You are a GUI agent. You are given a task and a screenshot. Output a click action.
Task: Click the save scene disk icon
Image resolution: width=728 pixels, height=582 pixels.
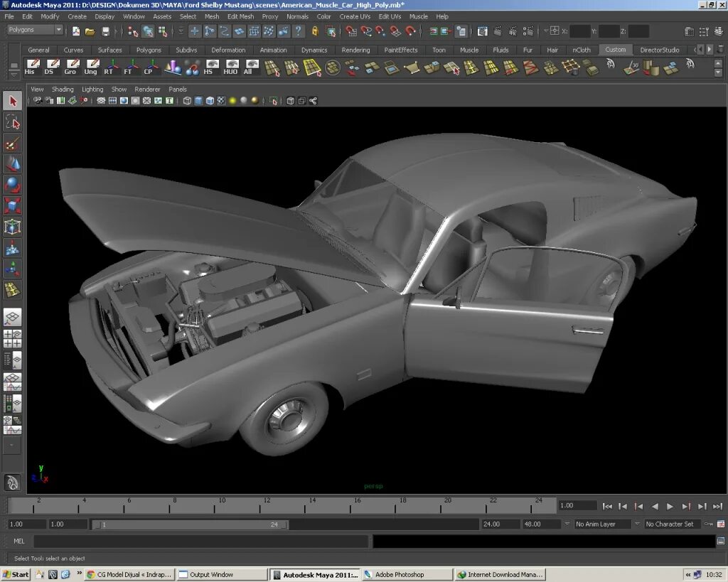click(106, 31)
